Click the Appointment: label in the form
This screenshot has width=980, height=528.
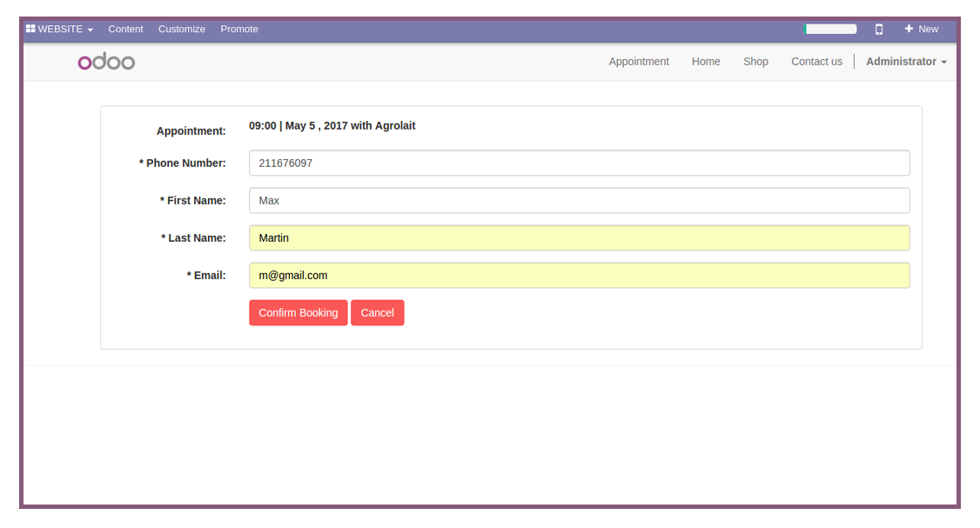click(191, 131)
